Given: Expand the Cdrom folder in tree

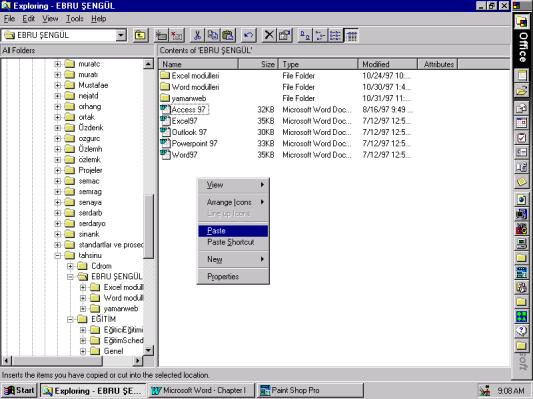Looking at the screenshot, I should pyautogui.click(x=70, y=266).
